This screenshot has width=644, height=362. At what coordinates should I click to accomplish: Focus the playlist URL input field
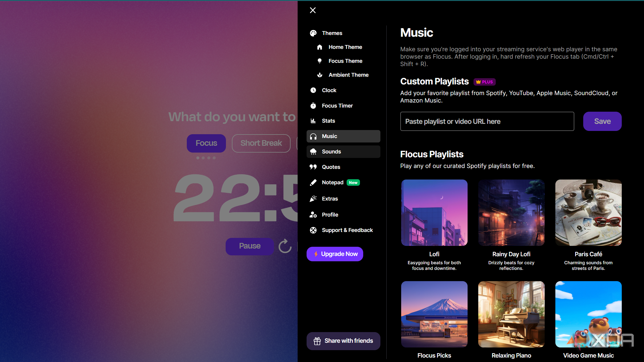click(x=487, y=121)
